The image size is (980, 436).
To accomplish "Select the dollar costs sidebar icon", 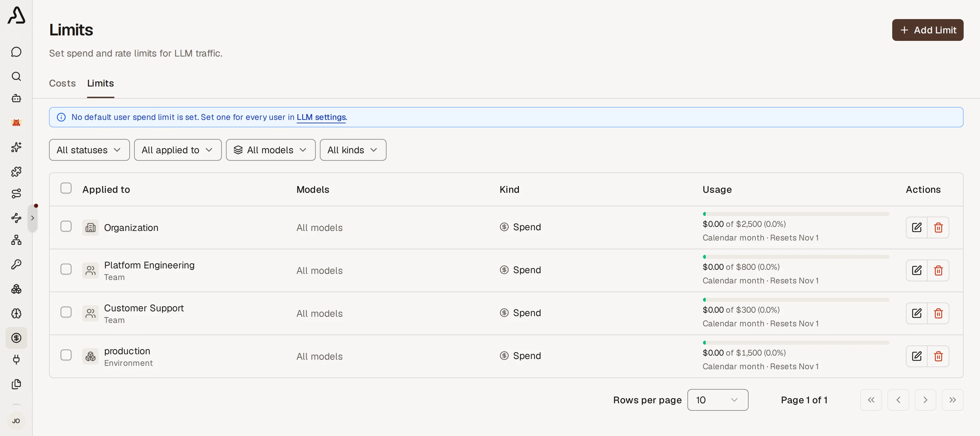I will tap(16, 338).
